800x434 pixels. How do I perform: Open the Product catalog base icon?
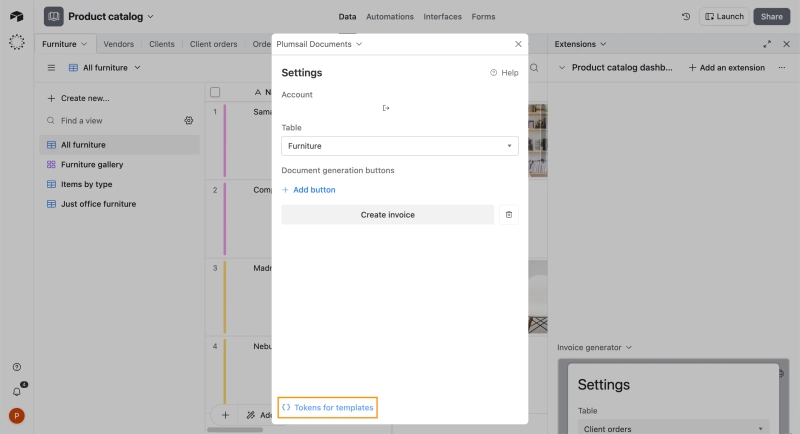(54, 16)
